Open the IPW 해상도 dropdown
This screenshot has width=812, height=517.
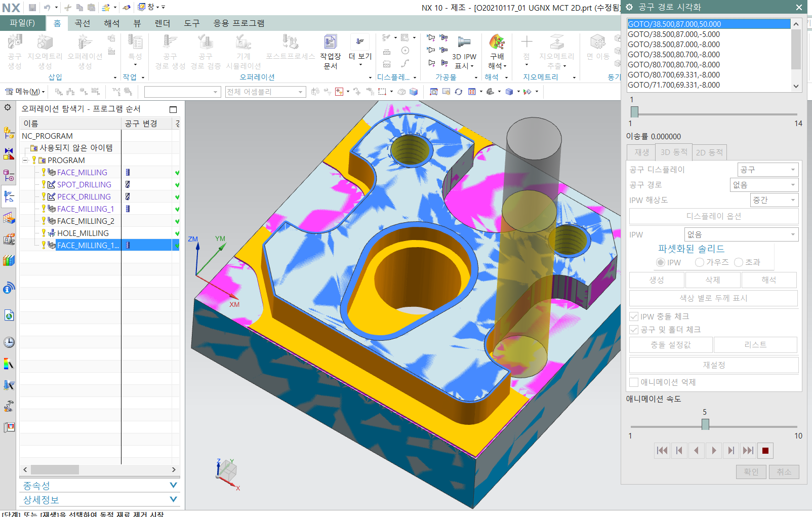pos(774,200)
